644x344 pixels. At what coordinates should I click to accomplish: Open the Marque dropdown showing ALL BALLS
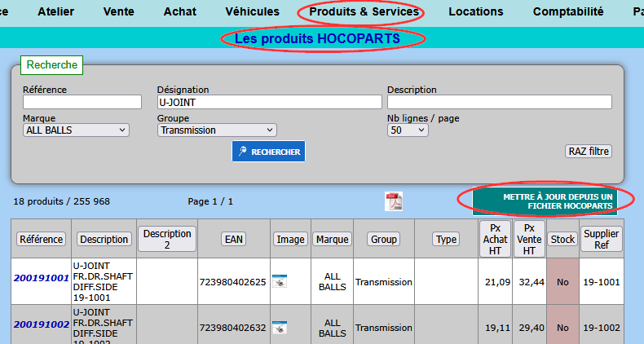click(x=76, y=130)
